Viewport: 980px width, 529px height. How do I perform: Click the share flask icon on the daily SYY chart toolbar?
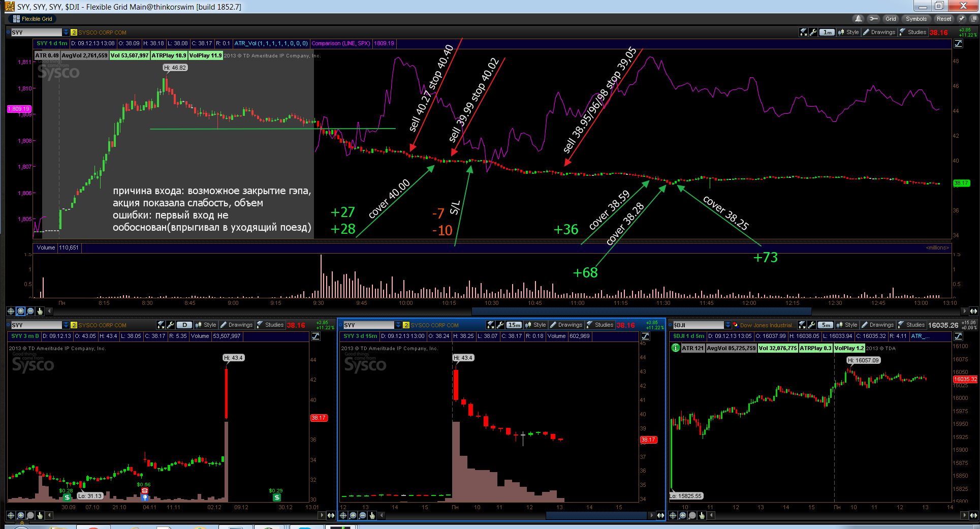click(x=161, y=325)
